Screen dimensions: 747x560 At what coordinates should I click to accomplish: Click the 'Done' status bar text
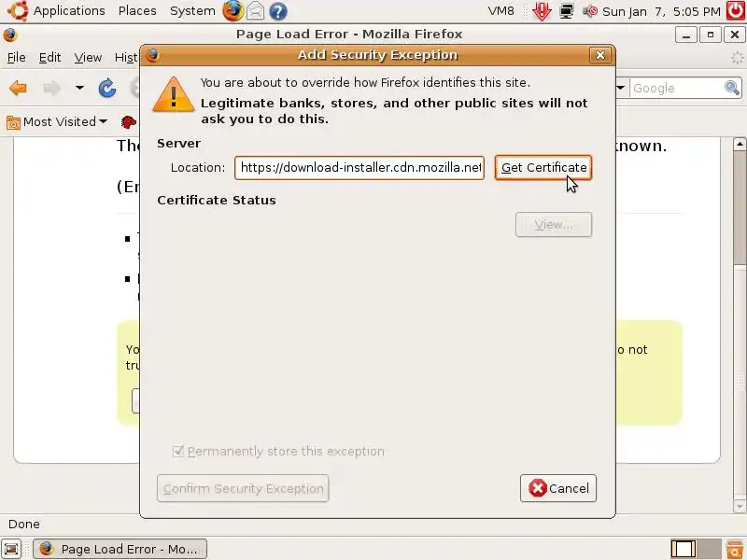tap(24, 524)
